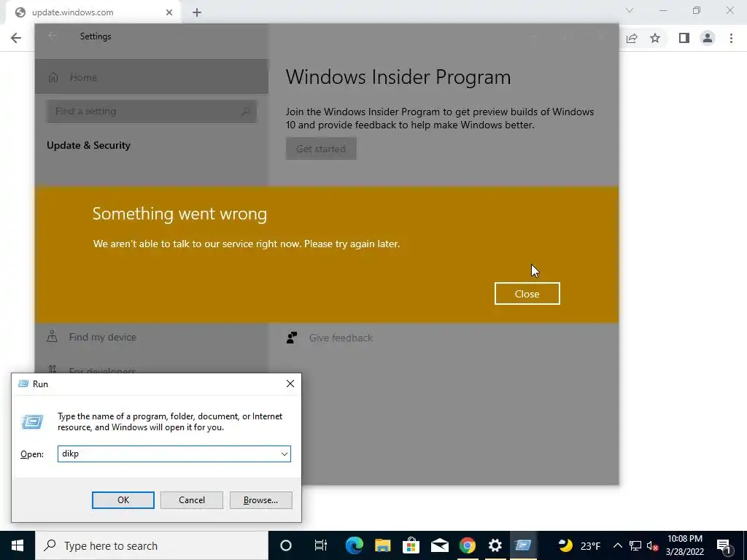Click the Find a setting magnifier icon
747x560 pixels.
point(245,112)
